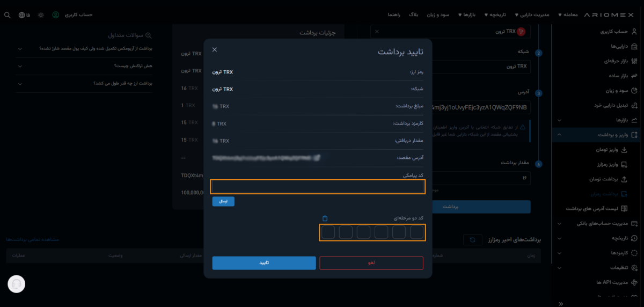Screen dimensions: 644x307
Task: Open the بازارها dropdown in the navbar
Action: point(467,15)
